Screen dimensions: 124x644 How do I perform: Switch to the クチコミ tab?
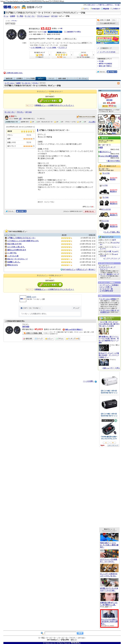(51, 79)
